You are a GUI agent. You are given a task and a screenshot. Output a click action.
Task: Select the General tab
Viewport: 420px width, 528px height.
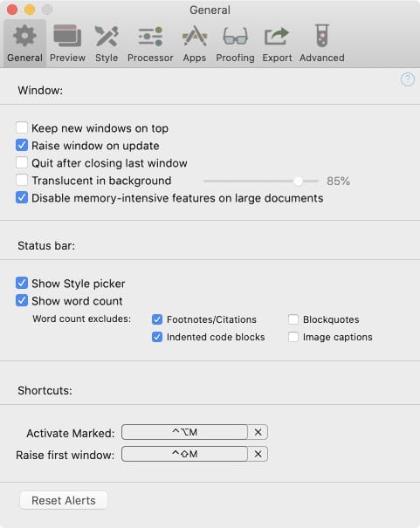(25, 44)
